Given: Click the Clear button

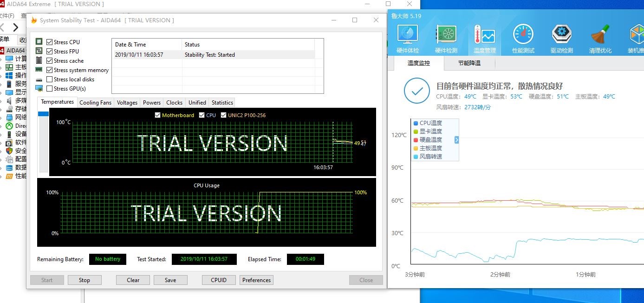Looking at the screenshot, I should (133, 280).
